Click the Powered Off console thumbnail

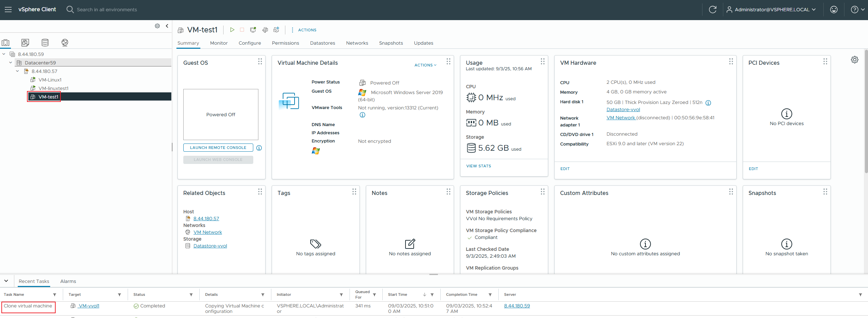221,115
